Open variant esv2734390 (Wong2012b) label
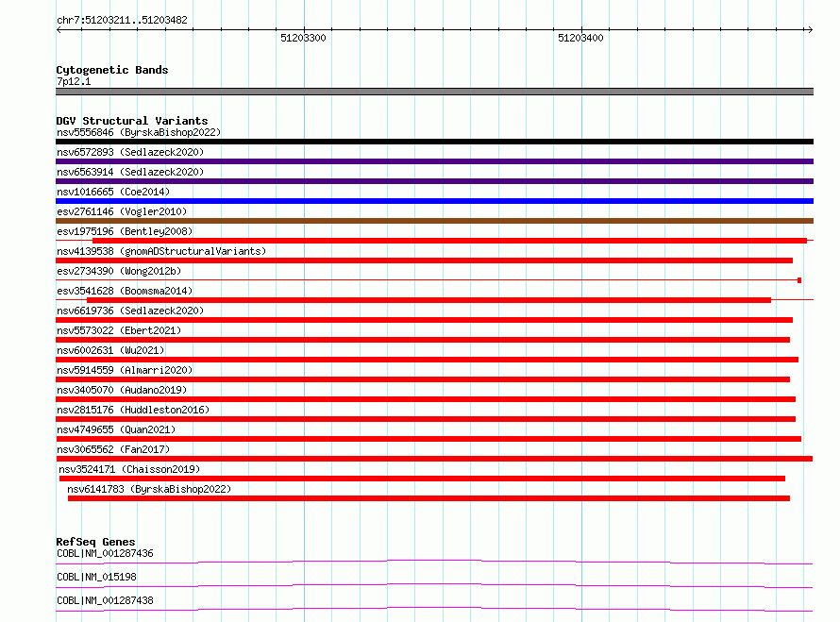 point(119,271)
